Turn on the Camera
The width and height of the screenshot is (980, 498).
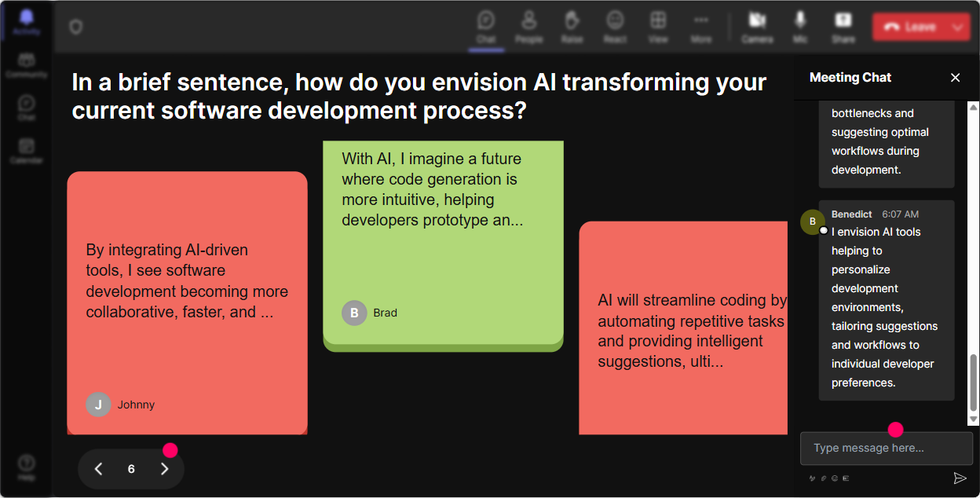[x=757, y=27]
